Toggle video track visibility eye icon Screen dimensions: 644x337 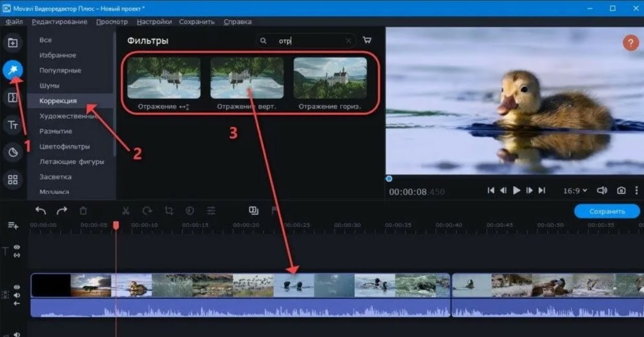(17, 286)
